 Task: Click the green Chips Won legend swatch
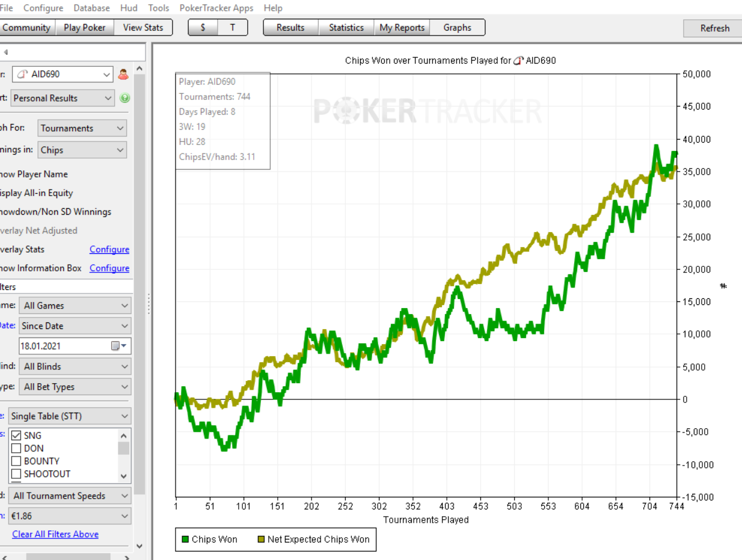[x=185, y=540]
